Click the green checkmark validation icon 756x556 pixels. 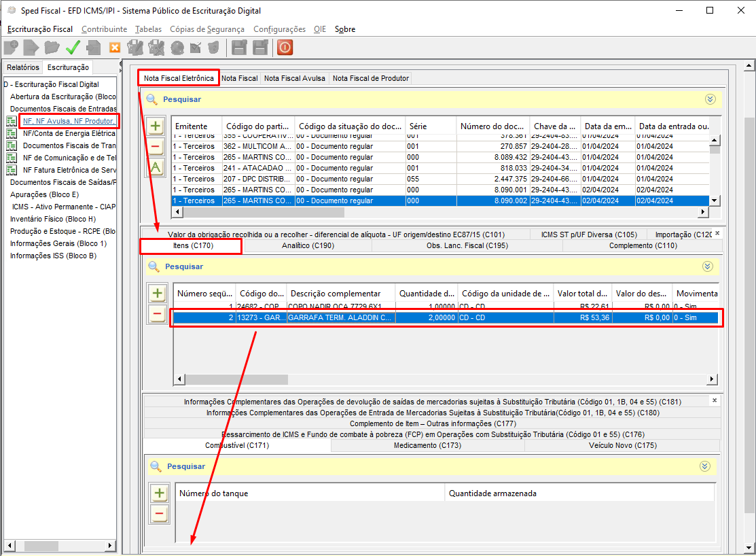point(73,48)
